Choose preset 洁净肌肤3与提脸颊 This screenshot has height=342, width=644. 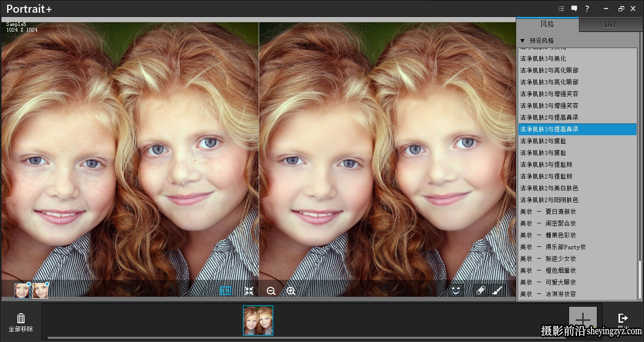(x=578, y=164)
